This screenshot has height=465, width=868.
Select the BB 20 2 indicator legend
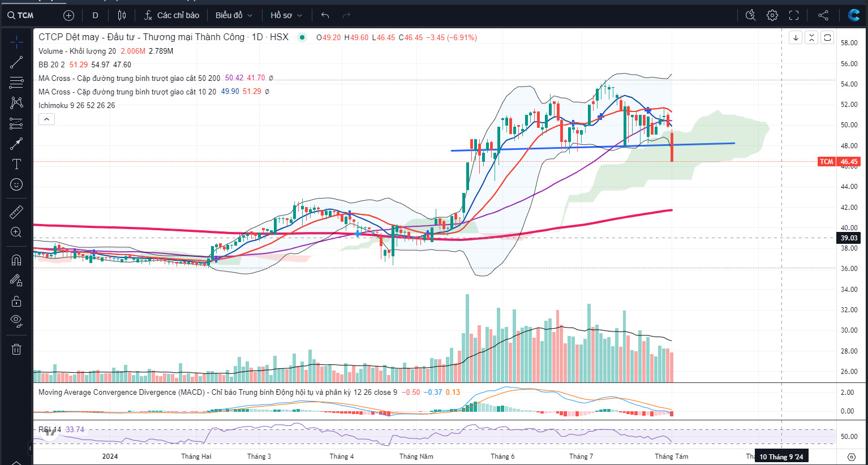(51, 64)
